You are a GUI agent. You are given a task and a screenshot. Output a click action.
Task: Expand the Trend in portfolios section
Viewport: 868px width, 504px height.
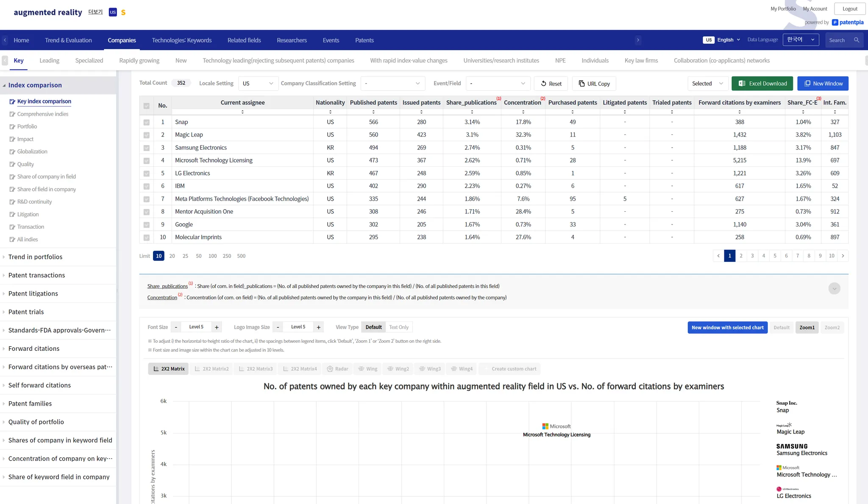coord(35,257)
